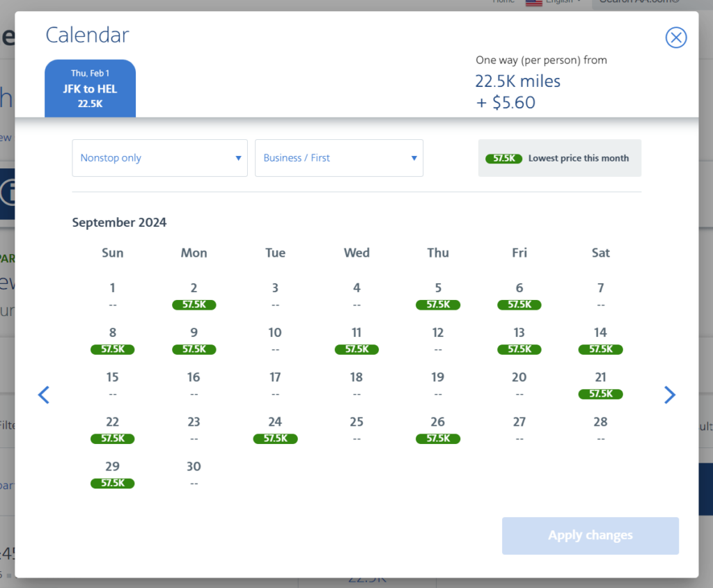Go back a month using the left arrow
Image resolution: width=713 pixels, height=588 pixels.
pos(44,395)
